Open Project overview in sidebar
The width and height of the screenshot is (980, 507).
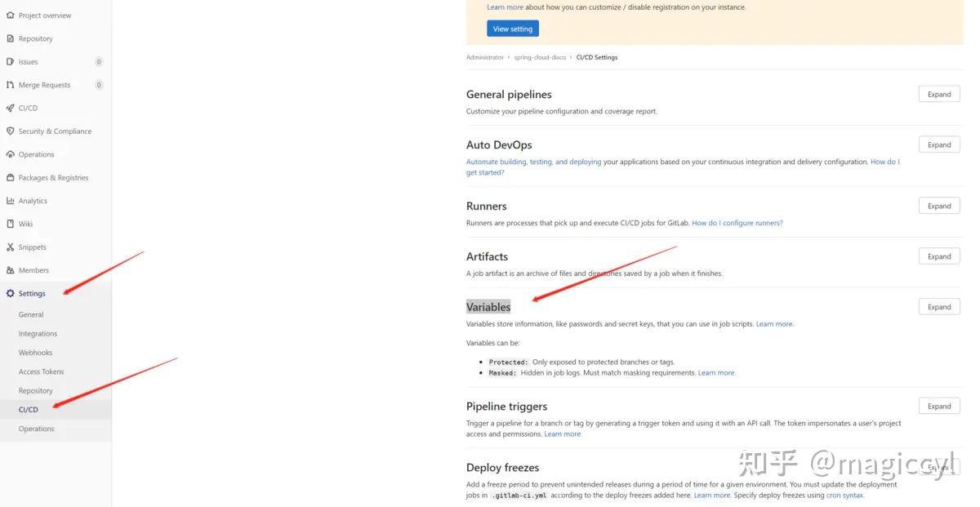45,16
